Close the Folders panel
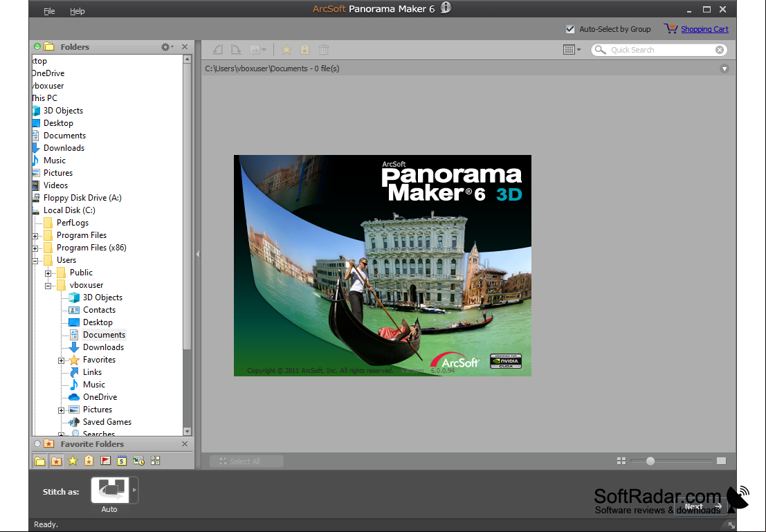This screenshot has width=766, height=532. [x=185, y=47]
